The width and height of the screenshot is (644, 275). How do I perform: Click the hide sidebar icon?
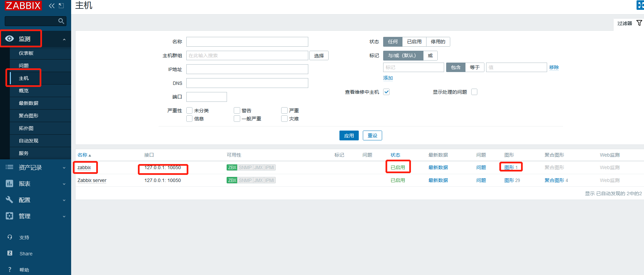61,5
